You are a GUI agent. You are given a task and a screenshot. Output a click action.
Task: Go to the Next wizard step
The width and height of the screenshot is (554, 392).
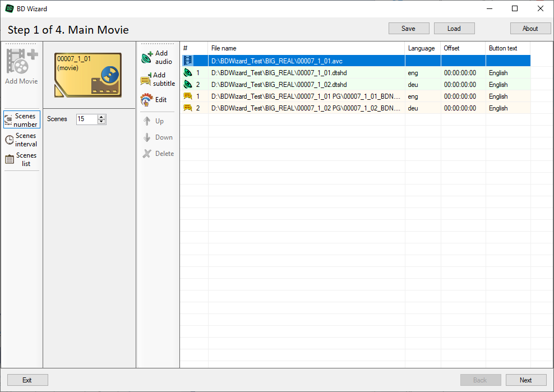click(x=525, y=380)
